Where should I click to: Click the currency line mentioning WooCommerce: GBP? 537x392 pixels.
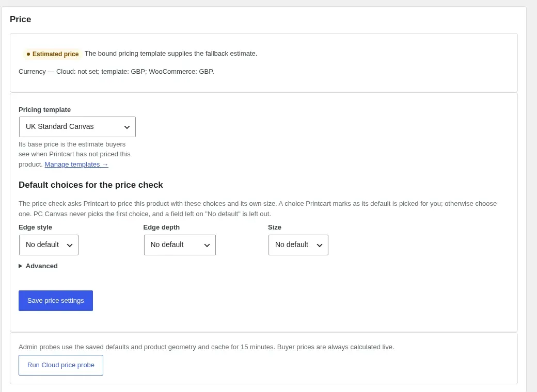[x=117, y=72]
